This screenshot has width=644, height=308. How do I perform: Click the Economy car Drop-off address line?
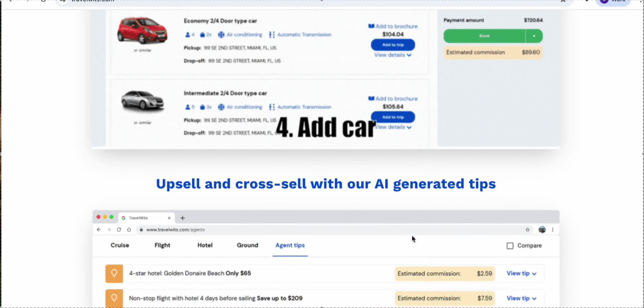pyautogui.click(x=232, y=60)
